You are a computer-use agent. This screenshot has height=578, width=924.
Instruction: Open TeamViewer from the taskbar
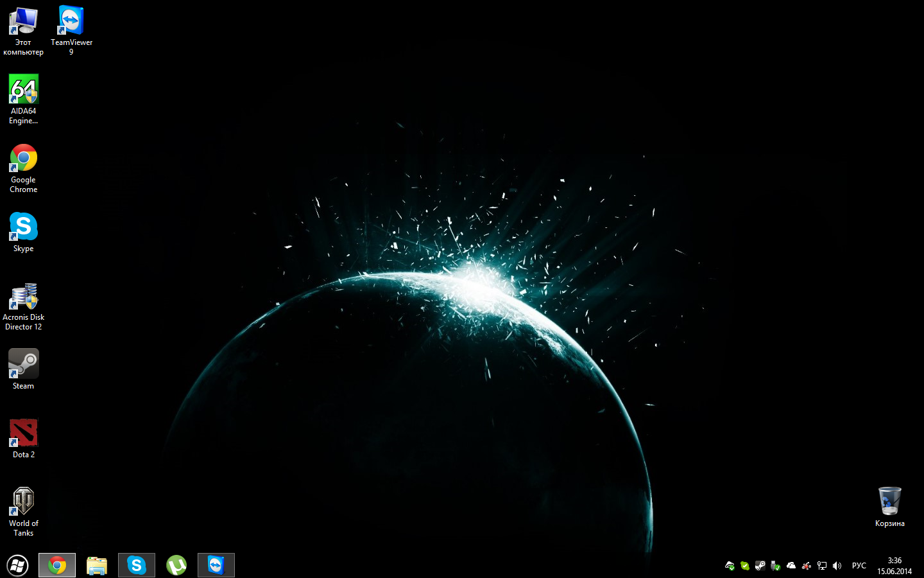[216, 565]
